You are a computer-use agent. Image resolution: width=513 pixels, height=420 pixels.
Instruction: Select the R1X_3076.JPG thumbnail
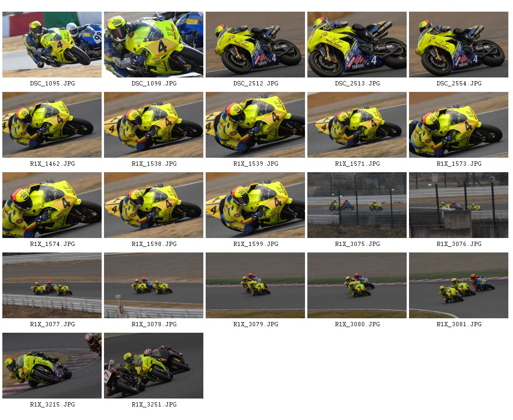pos(459,205)
